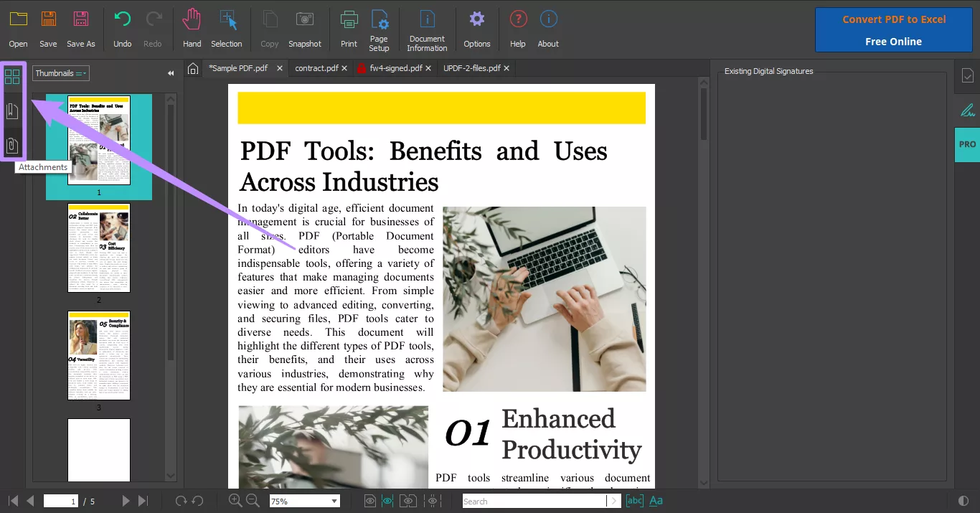Toggle case-sensitive search with the Aa button
This screenshot has height=513, width=980.
(x=656, y=500)
